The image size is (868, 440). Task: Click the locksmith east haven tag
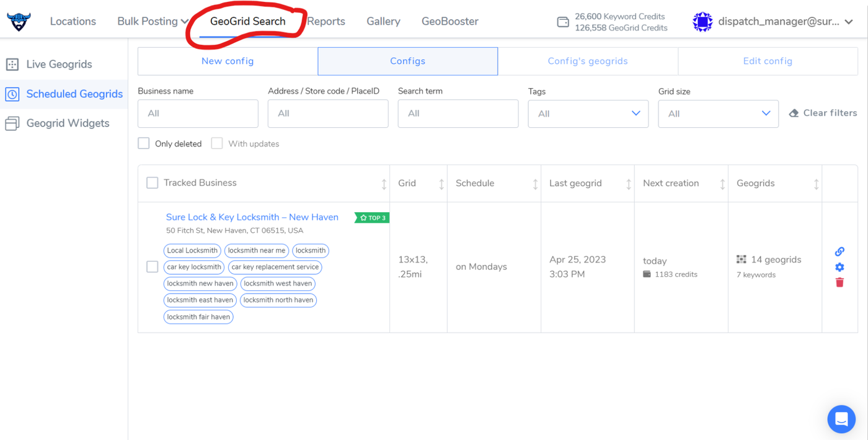200,300
